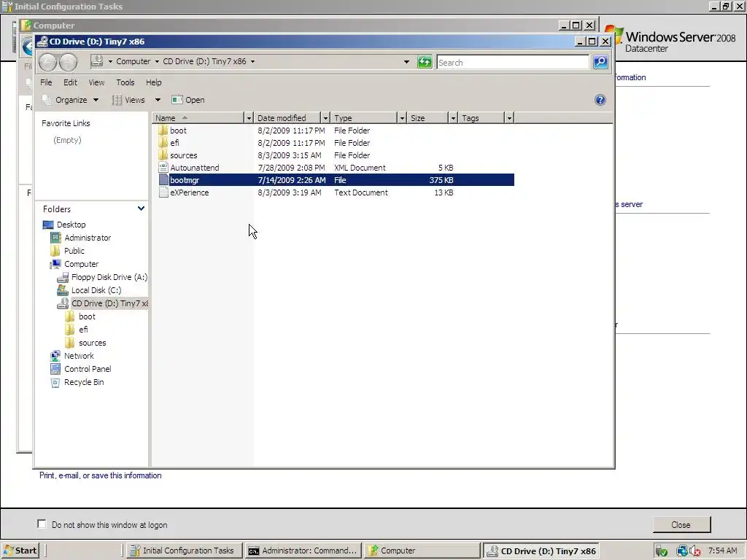The width and height of the screenshot is (747, 560).
Task: Collapse the Folders pane with chevron
Action: click(141, 209)
